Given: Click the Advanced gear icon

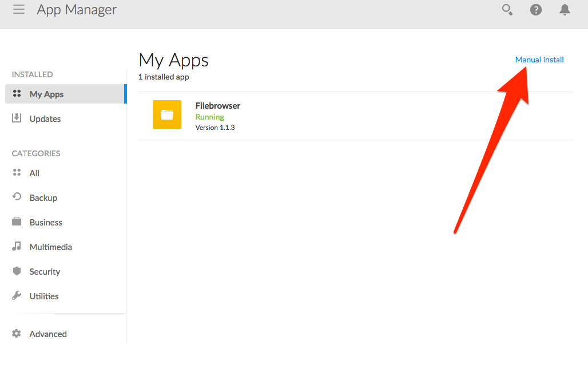Looking at the screenshot, I should [x=17, y=333].
